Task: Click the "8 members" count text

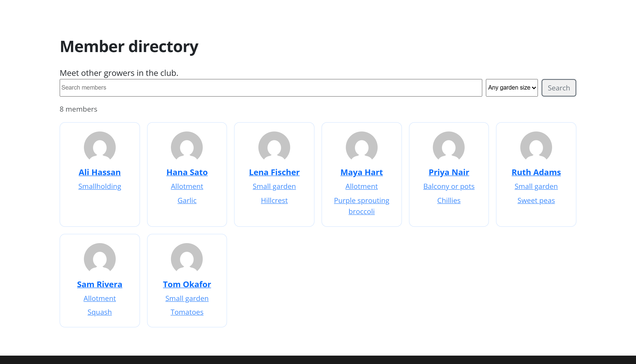Action: tap(78, 109)
